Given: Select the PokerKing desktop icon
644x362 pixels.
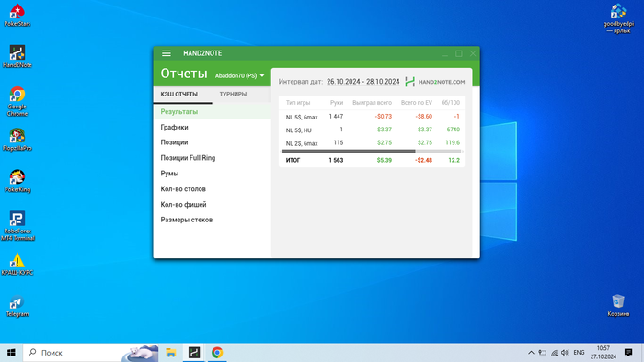Looking at the screenshot, I should point(17,181).
